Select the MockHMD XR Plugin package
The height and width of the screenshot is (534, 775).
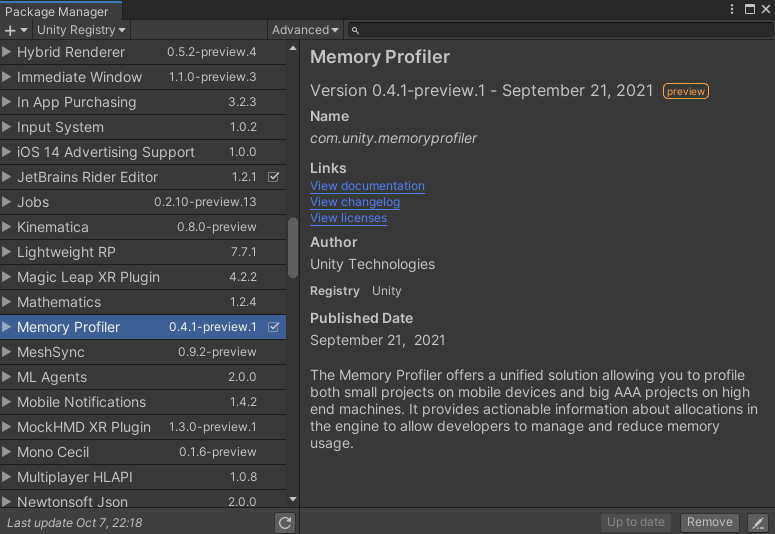[143, 427]
